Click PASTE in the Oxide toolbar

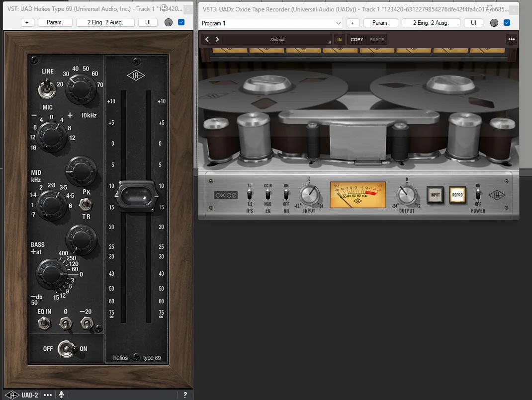tap(377, 39)
